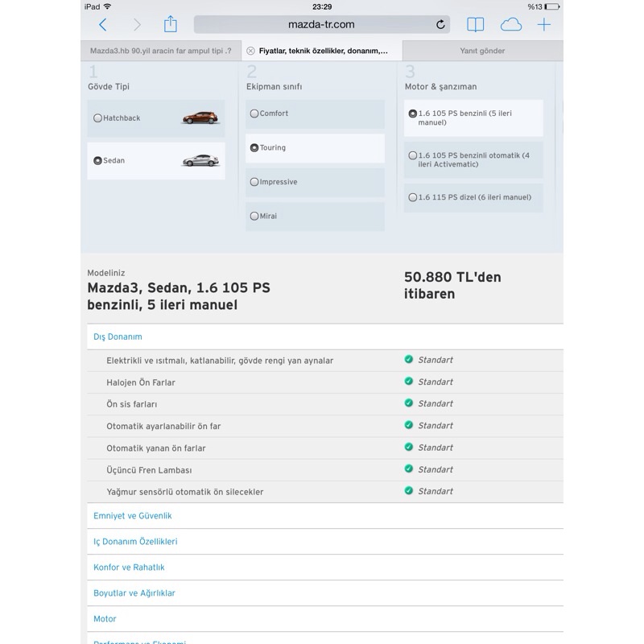The image size is (644, 644).
Task: Tap the battery indicator icon
Action: [552, 6]
